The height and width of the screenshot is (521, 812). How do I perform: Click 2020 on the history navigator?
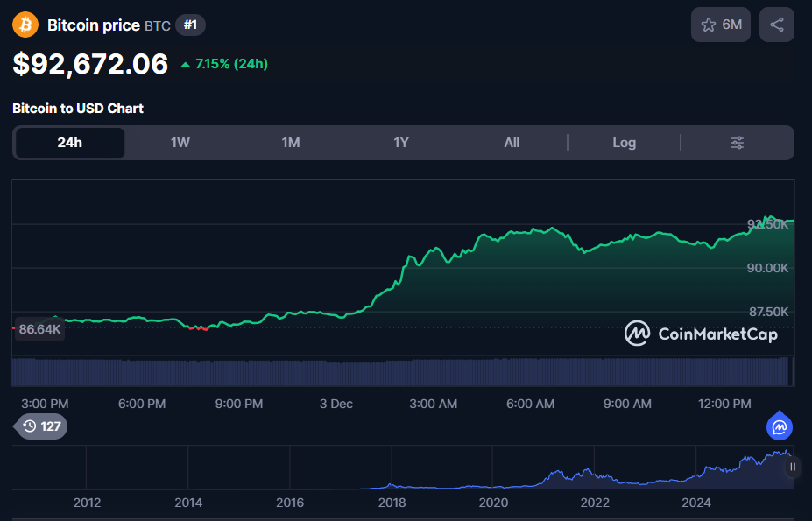(493, 503)
